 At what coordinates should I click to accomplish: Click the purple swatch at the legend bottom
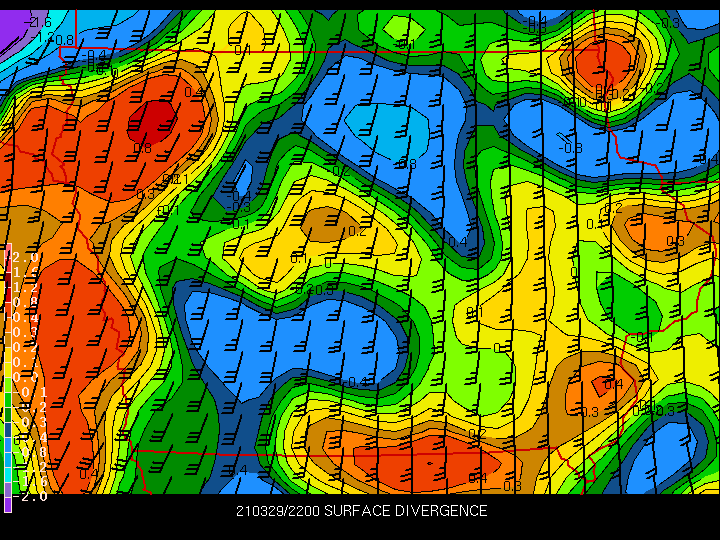click(x=8, y=504)
